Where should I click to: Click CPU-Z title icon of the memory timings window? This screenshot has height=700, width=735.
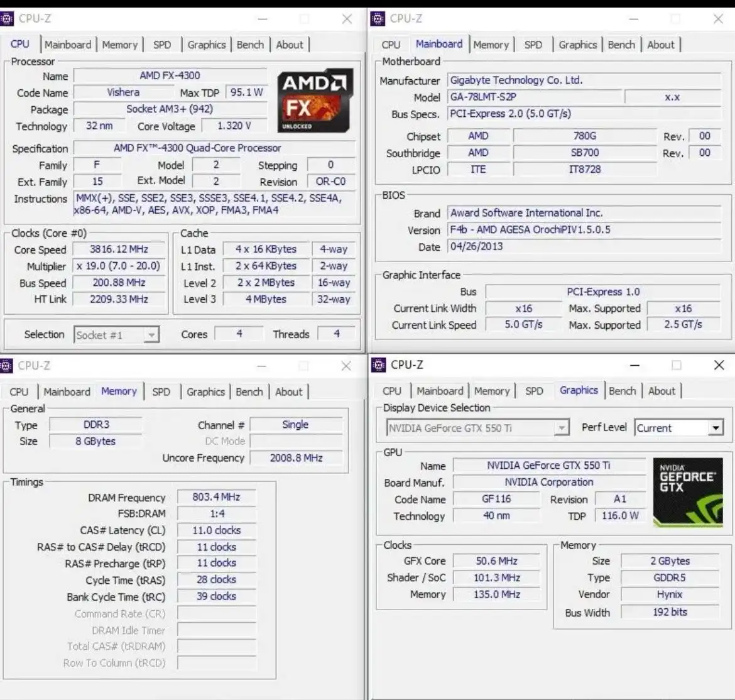click(x=6, y=366)
